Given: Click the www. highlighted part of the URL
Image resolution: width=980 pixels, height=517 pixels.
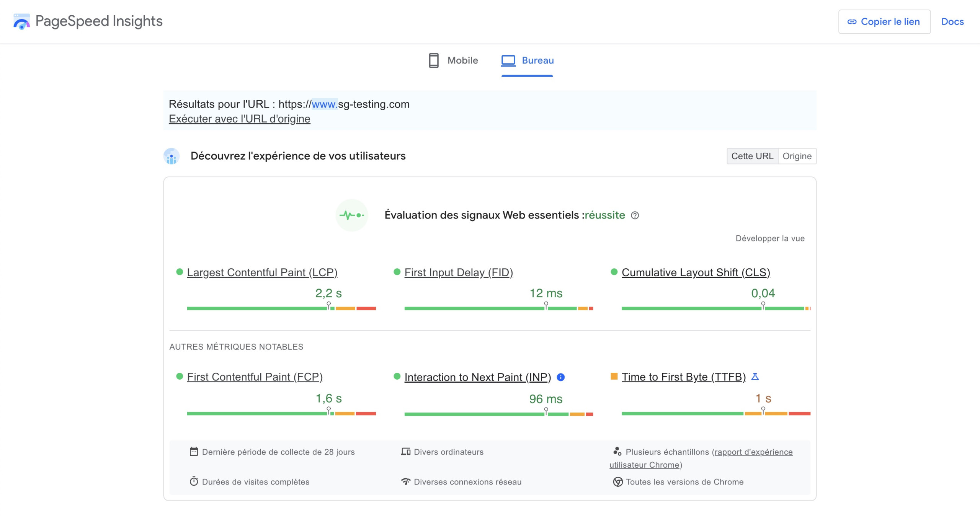Looking at the screenshot, I should 325,104.
